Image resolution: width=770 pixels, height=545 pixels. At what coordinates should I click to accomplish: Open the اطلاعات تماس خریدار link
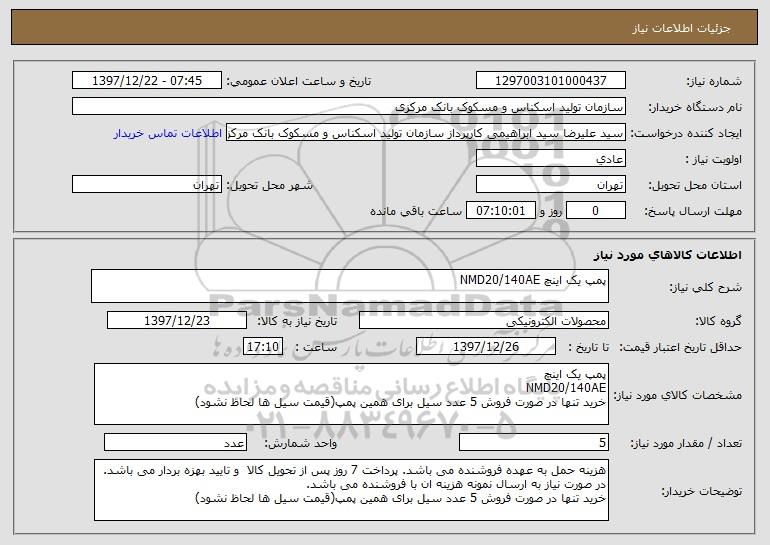coord(168,134)
